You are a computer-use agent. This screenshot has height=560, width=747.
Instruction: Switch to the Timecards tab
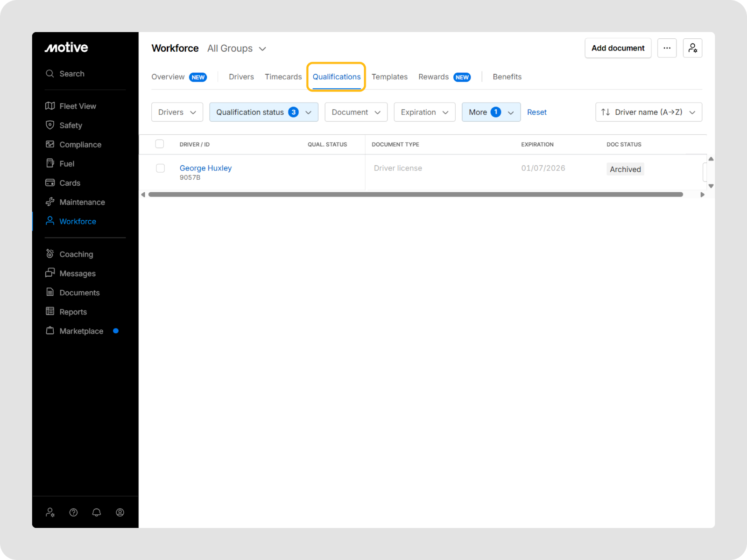click(283, 77)
